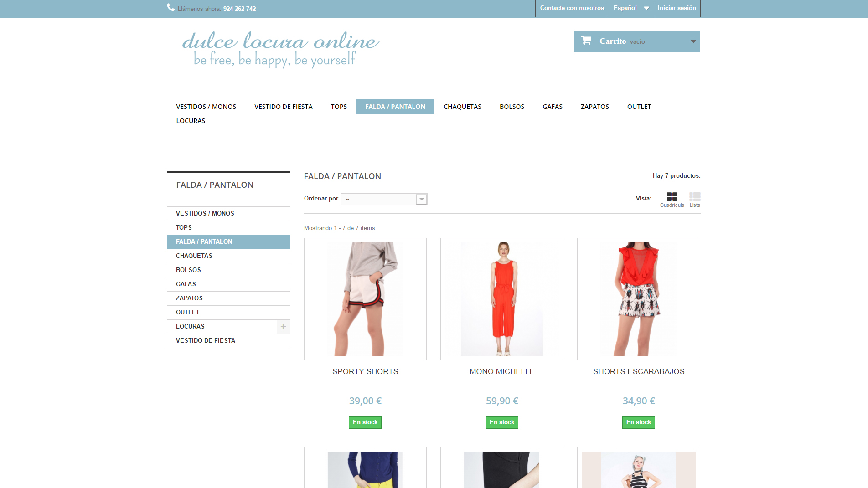This screenshot has width=868, height=488.
Task: Open the Ordenar por dropdown
Action: 384,199
